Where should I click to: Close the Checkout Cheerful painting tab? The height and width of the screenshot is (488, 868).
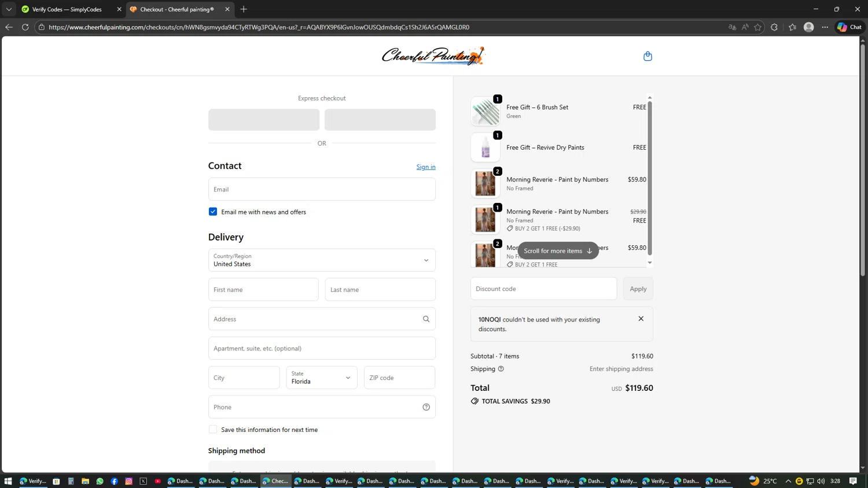pyautogui.click(x=227, y=9)
